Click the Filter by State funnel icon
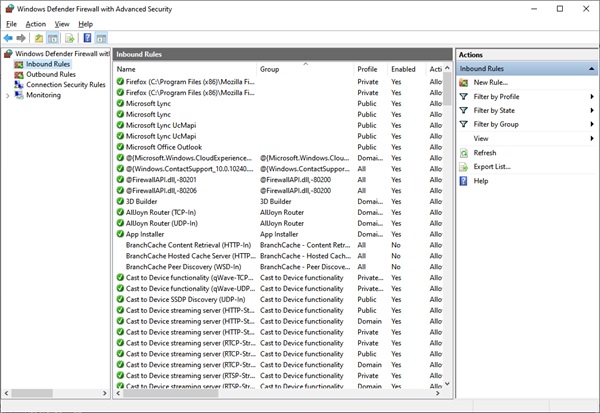The width and height of the screenshot is (600, 413). 464,110
